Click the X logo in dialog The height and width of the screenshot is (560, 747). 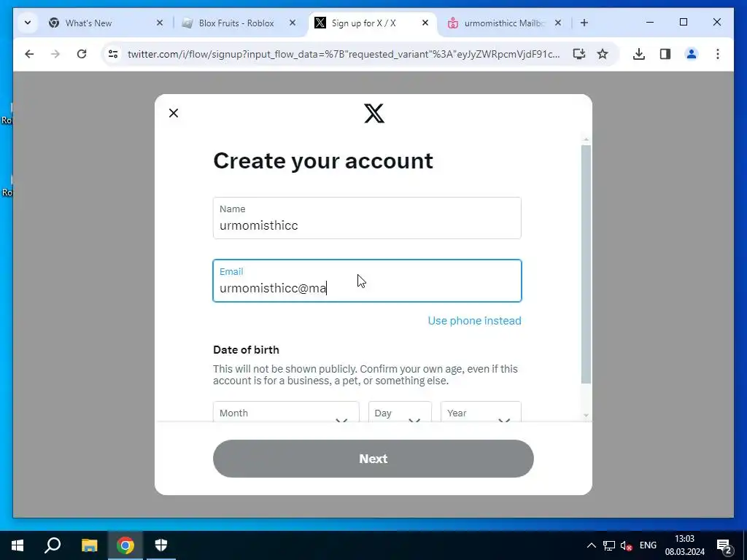[374, 113]
